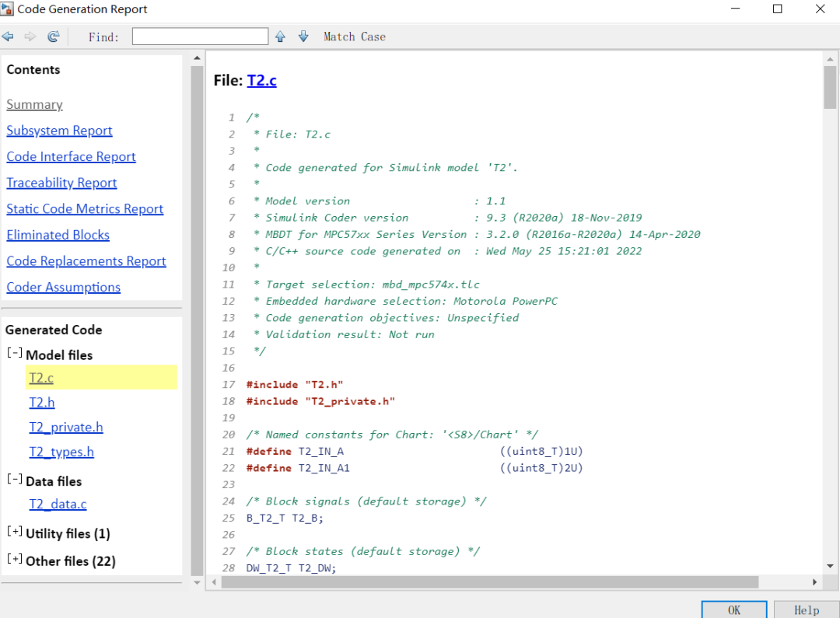Image resolution: width=840 pixels, height=618 pixels.
Task: Click the Target selection comment line
Action: [x=367, y=285]
